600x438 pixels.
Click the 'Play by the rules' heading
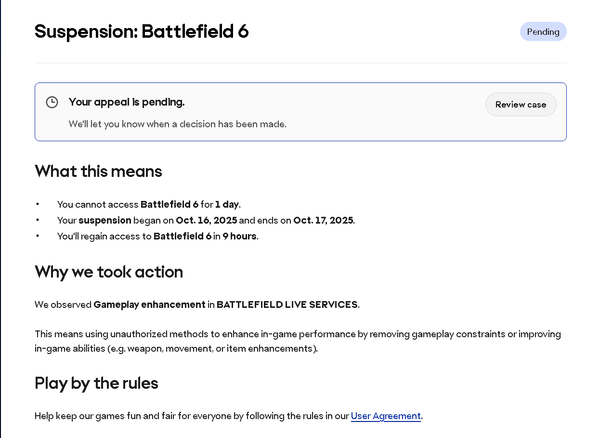(x=96, y=383)
